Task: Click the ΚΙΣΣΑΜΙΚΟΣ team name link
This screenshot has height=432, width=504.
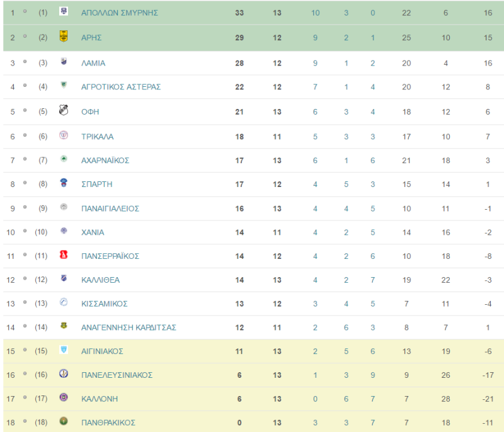Action: 105,304
